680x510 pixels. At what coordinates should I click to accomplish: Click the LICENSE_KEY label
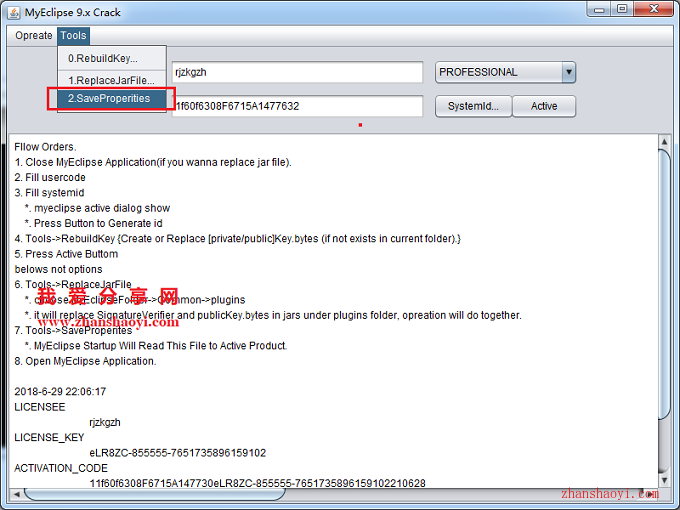[49, 438]
